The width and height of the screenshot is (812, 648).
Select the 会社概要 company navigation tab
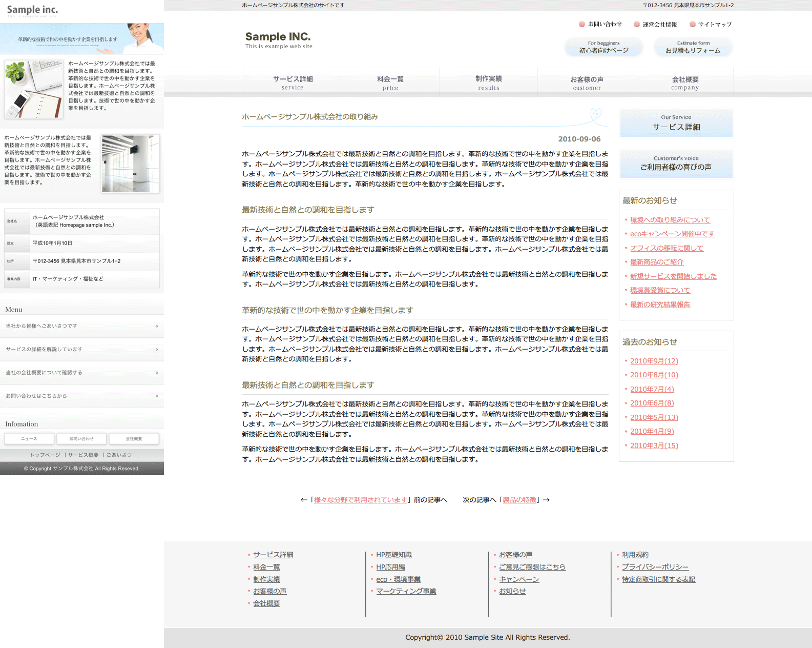685,83
